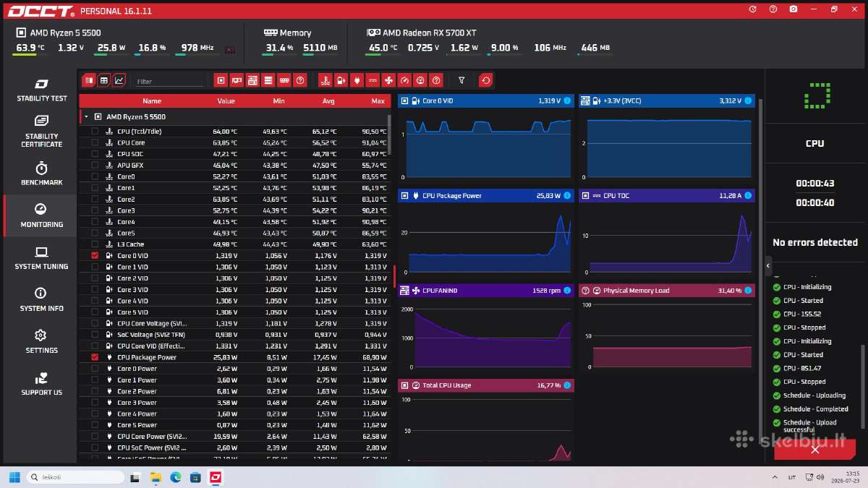Select the Monitoring sidebar item
This screenshot has height=488, width=868.
click(x=41, y=215)
